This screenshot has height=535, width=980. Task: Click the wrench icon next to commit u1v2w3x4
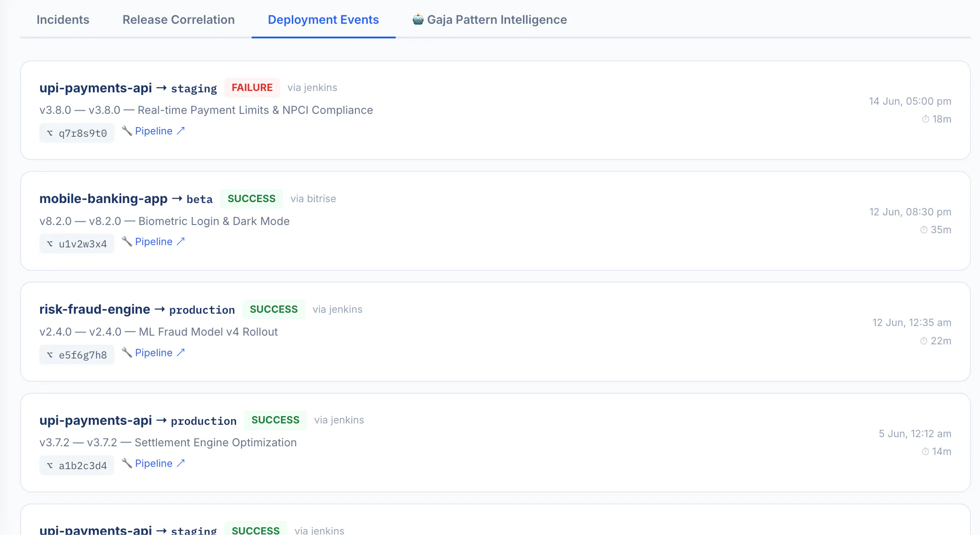pyautogui.click(x=127, y=241)
